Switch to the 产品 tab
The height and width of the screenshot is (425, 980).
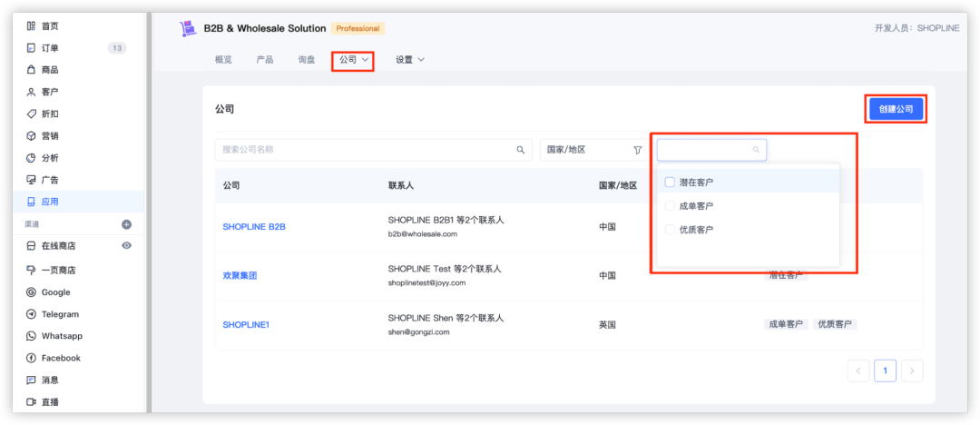coord(265,60)
